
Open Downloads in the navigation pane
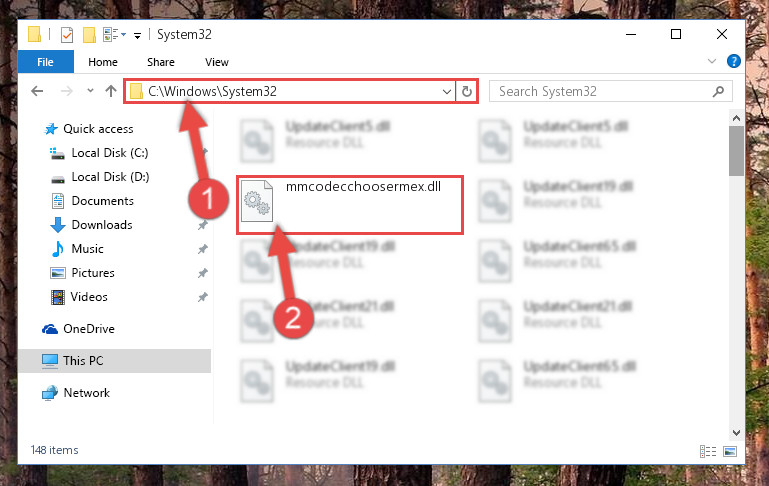coord(102,225)
